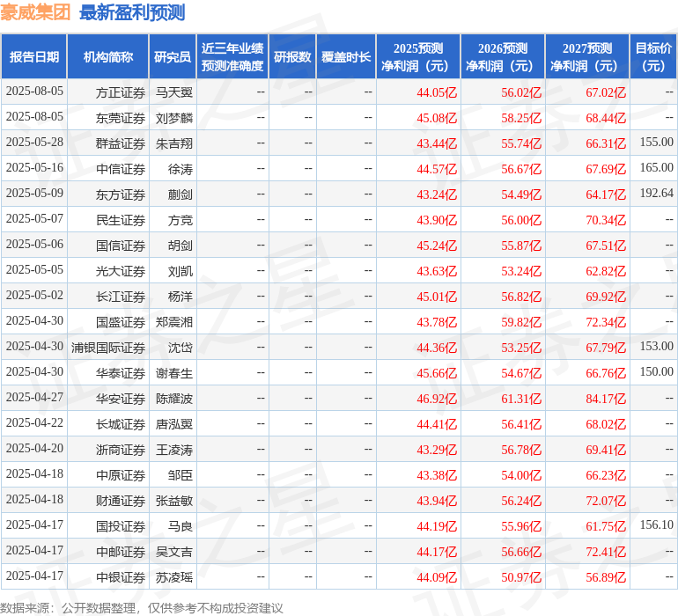Select the 报告日期 column header
This screenshot has width=678, height=616.
[x=34, y=56]
